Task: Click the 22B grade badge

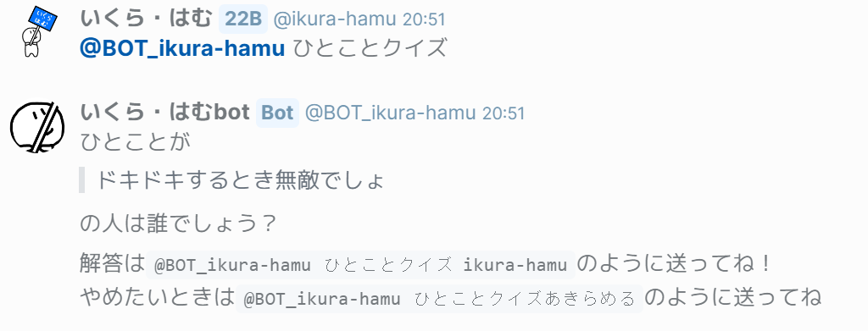Action: click(243, 19)
